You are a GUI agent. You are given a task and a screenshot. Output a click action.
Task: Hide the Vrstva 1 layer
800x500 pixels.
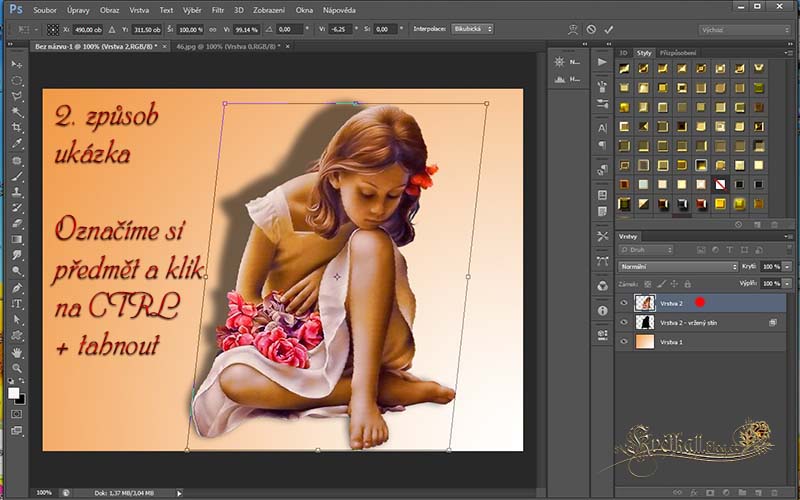pos(623,342)
